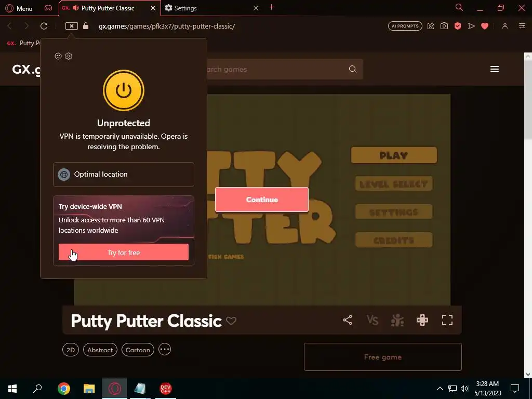Screen dimensions: 532x399
Task: Open the Flow send icon
Action: click(471, 26)
